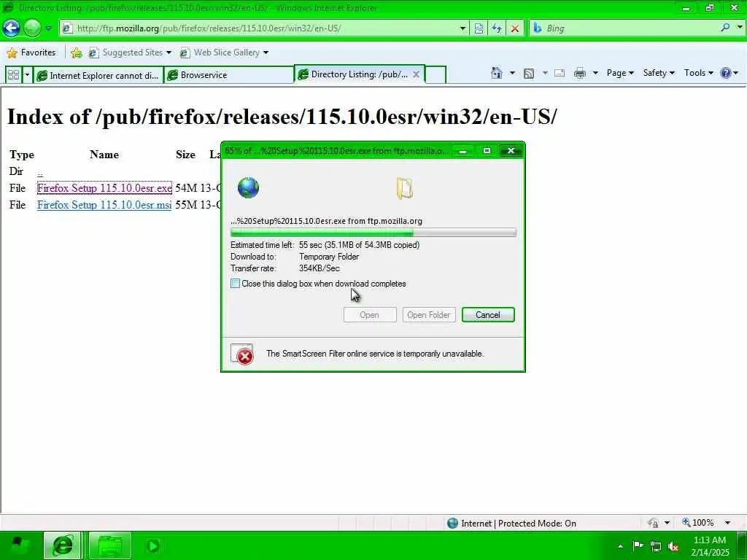Click the status bar security lock icon

click(653, 523)
